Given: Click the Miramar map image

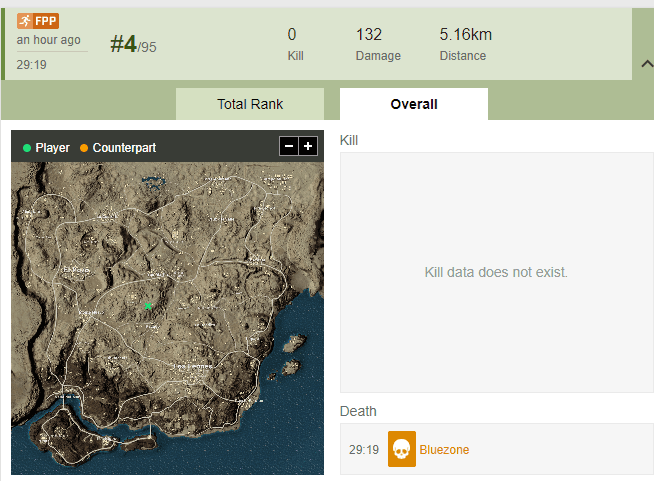Looking at the screenshot, I should coord(167,318).
